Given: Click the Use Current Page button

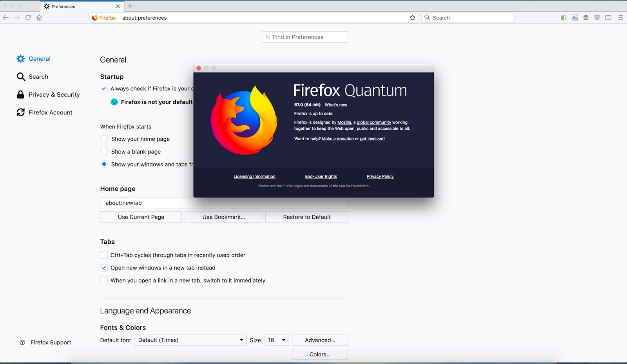Looking at the screenshot, I should (x=141, y=217).
